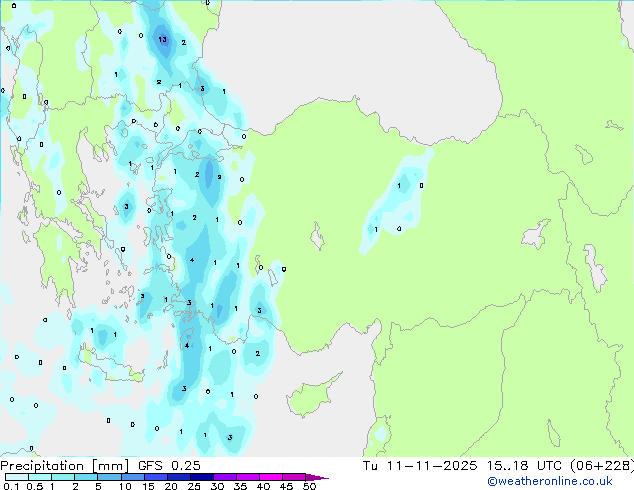Select the legend tick label '45'
Viewport: 634px width, 490px height.
pos(286,486)
